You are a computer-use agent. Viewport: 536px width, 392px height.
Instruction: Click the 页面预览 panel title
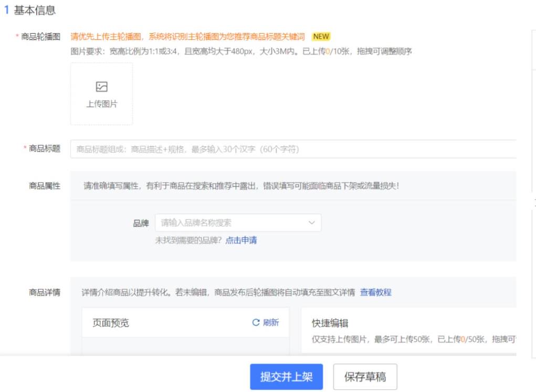click(x=110, y=323)
